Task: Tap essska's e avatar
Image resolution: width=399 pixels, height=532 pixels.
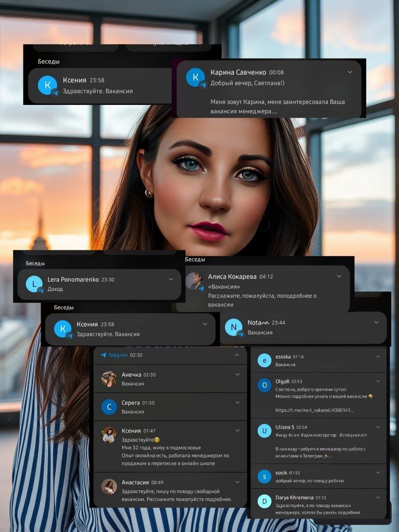Action: [x=264, y=361]
